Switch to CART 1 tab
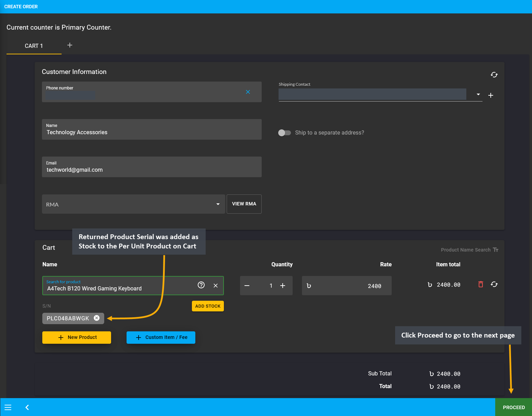Screen dimensions: 532x416 [34, 46]
